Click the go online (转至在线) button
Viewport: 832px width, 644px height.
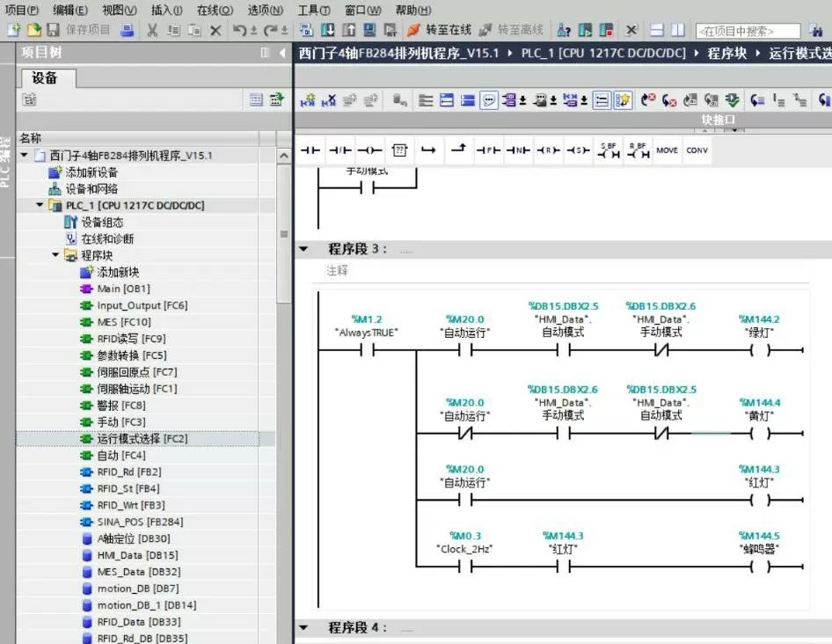click(x=439, y=30)
